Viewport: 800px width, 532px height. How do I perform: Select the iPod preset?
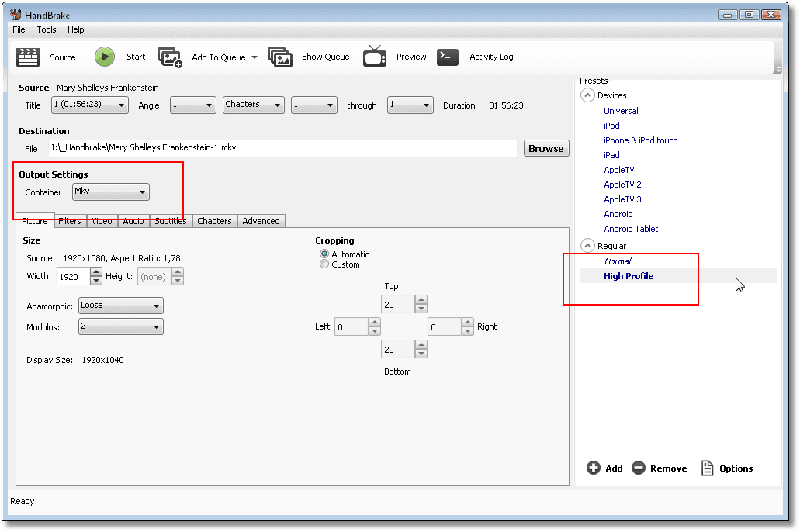(x=611, y=126)
